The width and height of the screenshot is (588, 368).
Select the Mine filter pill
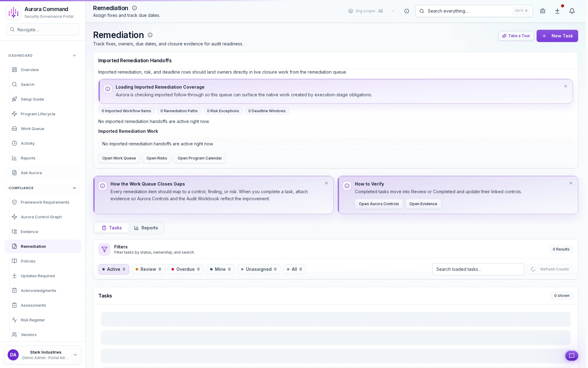pos(220,269)
